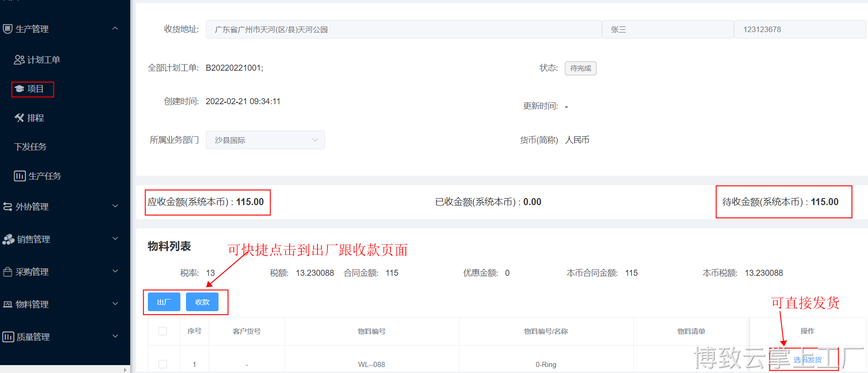This screenshot has width=868, height=373.
Task: Collapse the 生产管理 menu chevron
Action: (115, 29)
